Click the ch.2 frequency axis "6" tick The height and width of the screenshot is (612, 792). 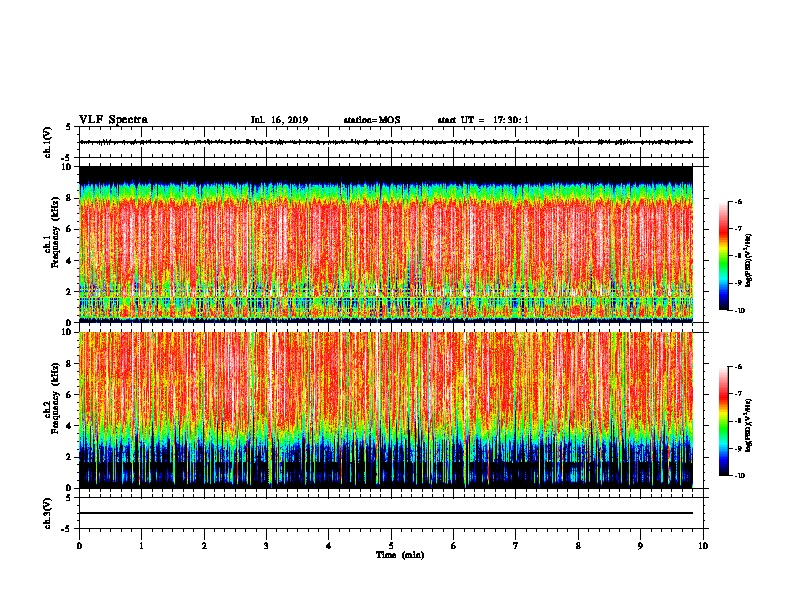pos(69,395)
